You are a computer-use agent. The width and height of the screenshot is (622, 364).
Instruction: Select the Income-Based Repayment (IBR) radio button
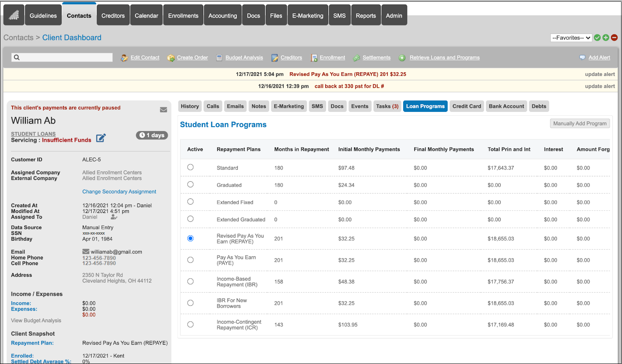click(190, 281)
